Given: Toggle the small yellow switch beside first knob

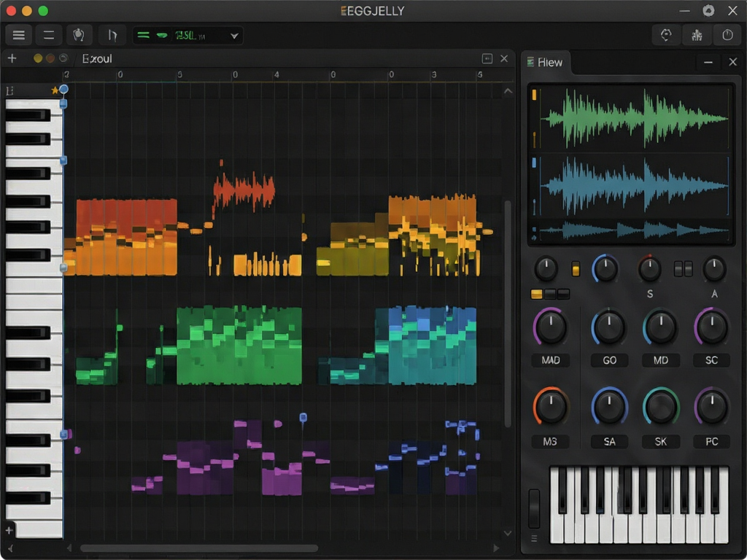Looking at the screenshot, I should coord(576,269).
